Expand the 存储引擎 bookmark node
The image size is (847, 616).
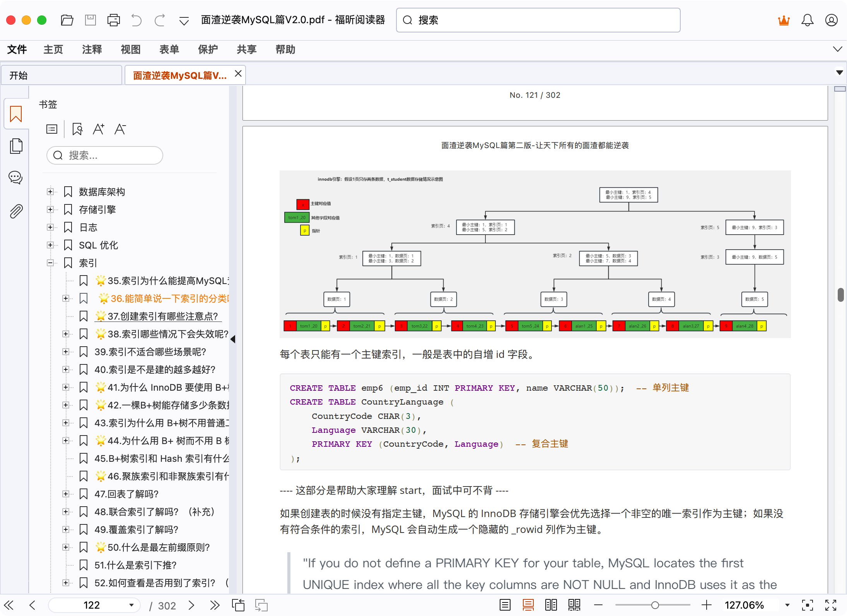pos(50,209)
